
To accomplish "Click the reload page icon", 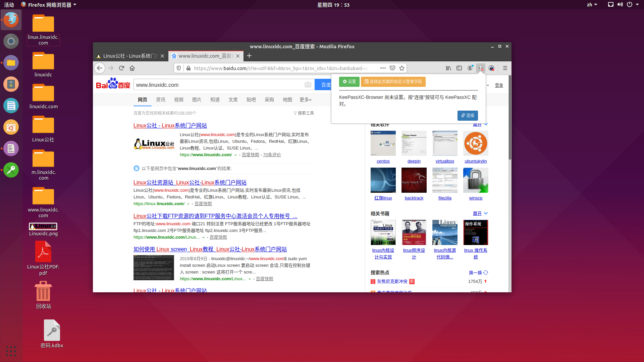I will (121, 68).
